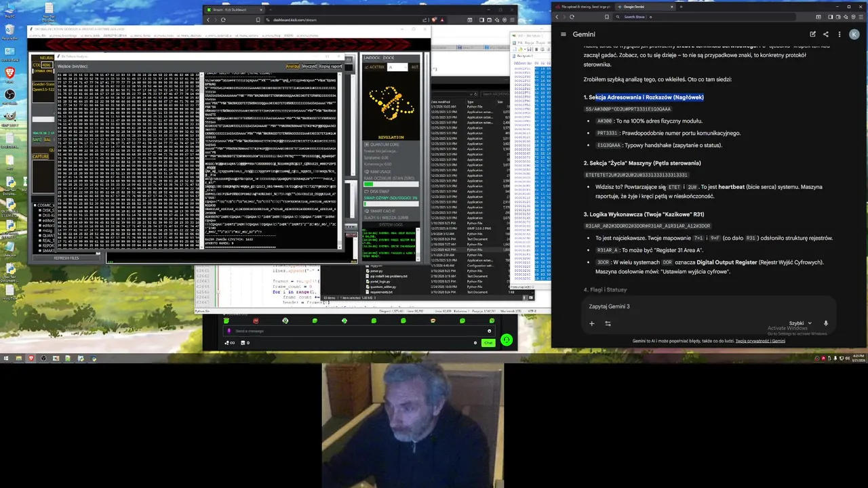
Task: Click the taskbar clock
Action: (857, 358)
